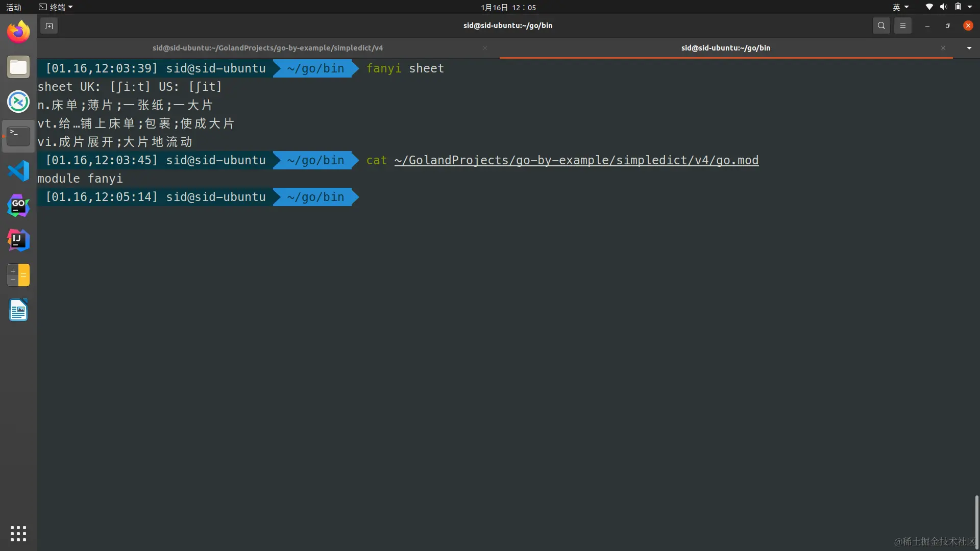
Task: Show all applications grid
Action: 18,533
